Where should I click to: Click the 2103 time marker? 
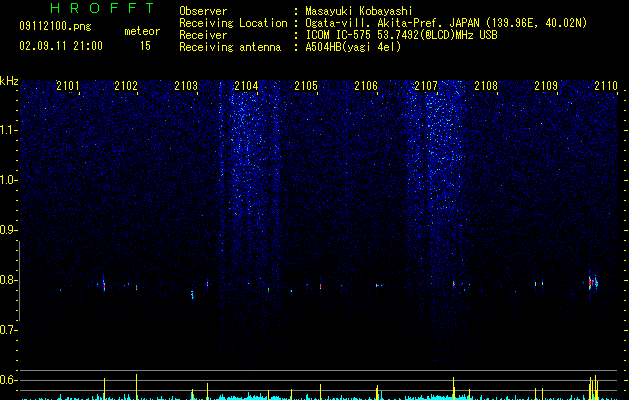pos(186,86)
